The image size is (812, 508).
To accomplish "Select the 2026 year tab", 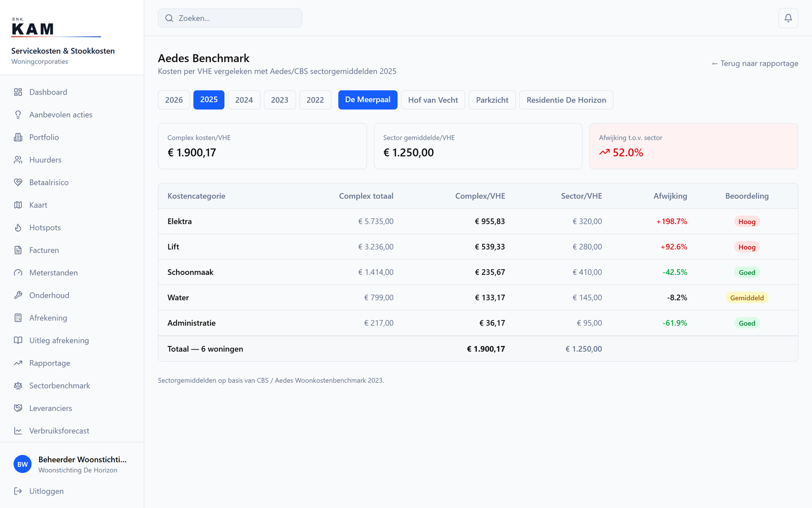I will tap(174, 100).
